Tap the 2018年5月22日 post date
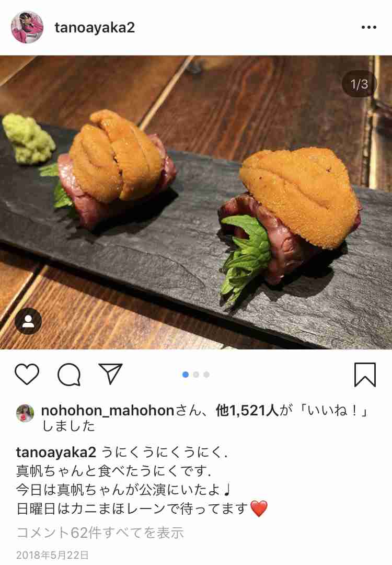 coord(53,555)
